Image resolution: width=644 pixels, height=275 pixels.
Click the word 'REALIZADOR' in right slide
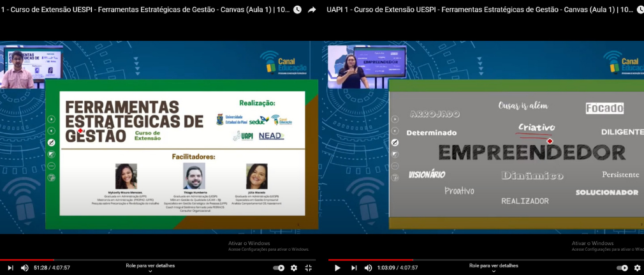point(525,201)
